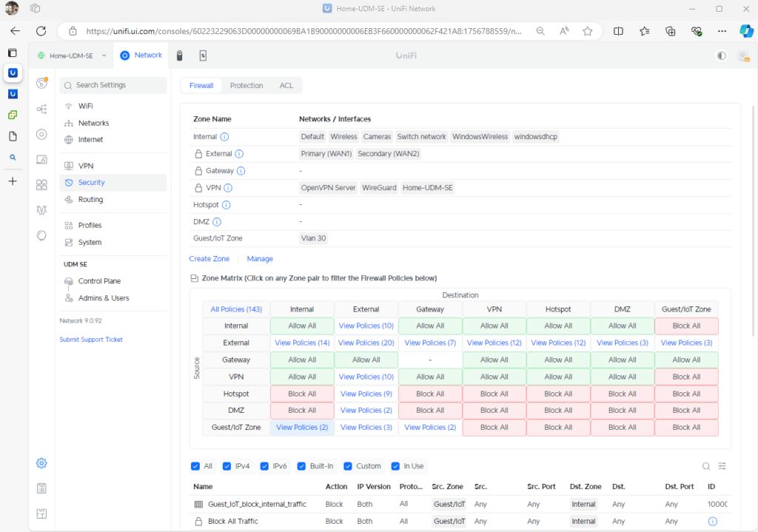Screen dimensions: 758x532
Task: Open the blue Settings gear in UniFi sidebar
Action: click(42, 463)
